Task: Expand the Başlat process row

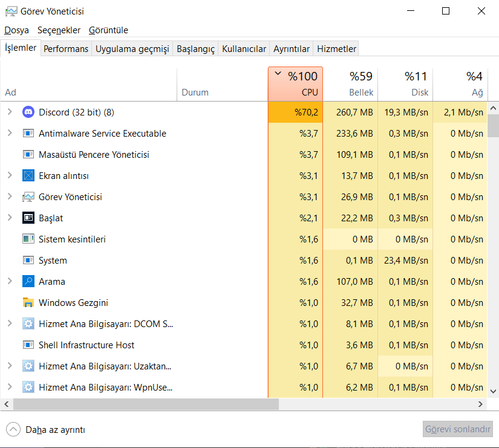Action: pyautogui.click(x=10, y=218)
